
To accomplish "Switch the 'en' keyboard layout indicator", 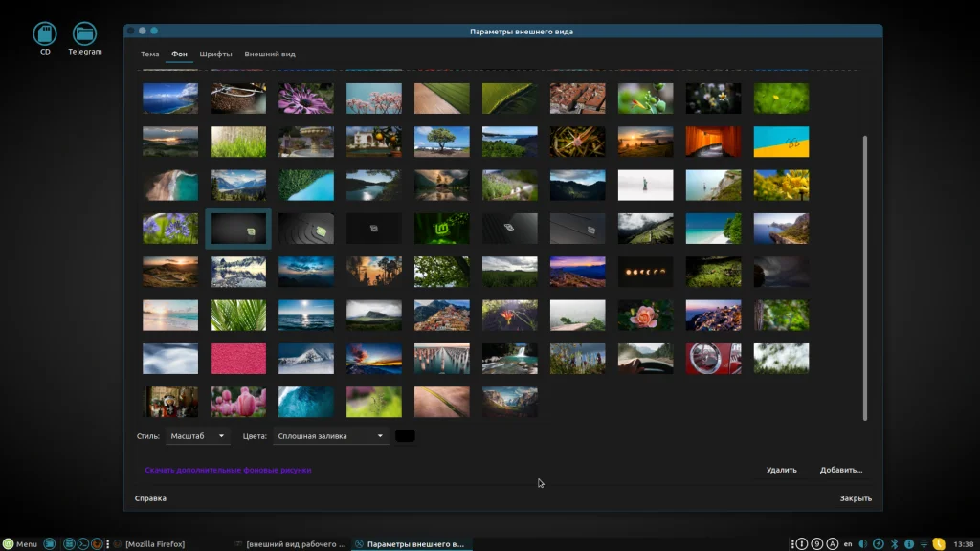I will click(848, 544).
